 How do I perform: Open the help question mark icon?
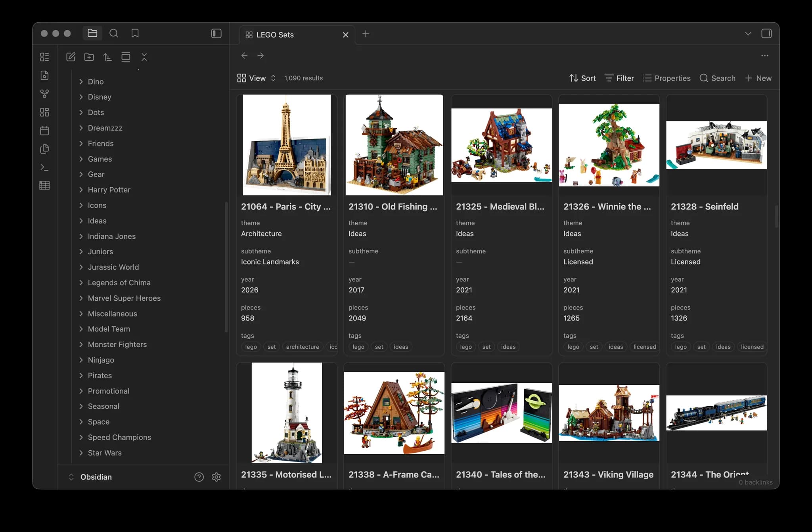199,477
